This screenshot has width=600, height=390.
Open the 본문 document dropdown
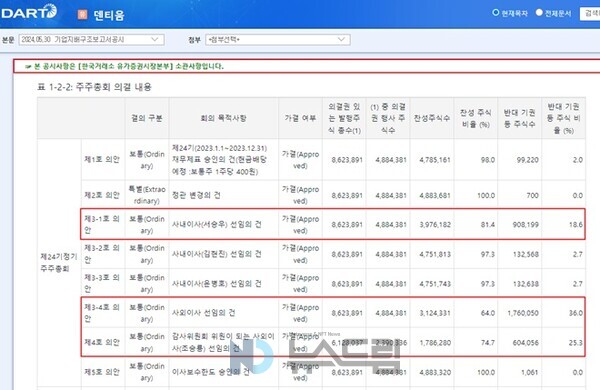point(91,39)
